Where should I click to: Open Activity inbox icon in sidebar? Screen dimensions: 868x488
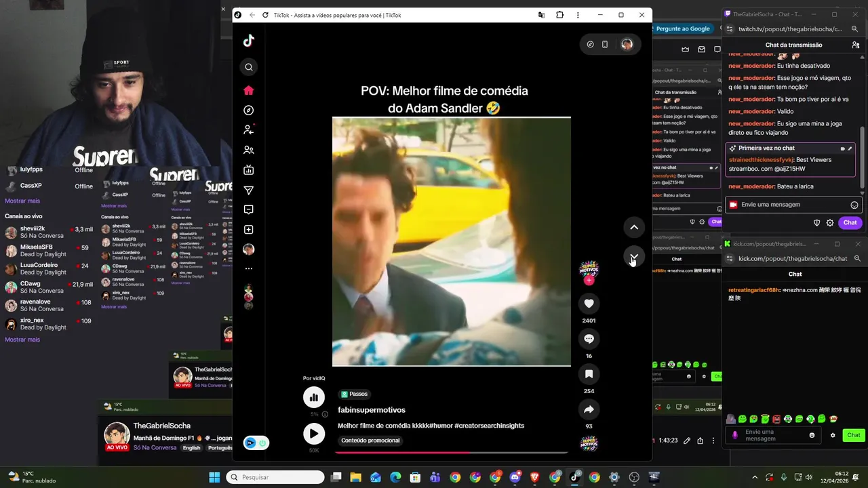(x=249, y=210)
